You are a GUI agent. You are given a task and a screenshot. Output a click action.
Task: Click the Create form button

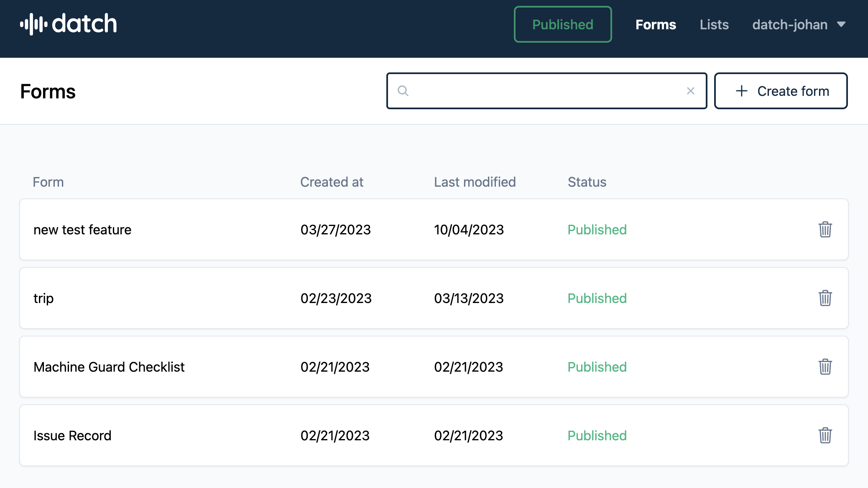tap(781, 91)
